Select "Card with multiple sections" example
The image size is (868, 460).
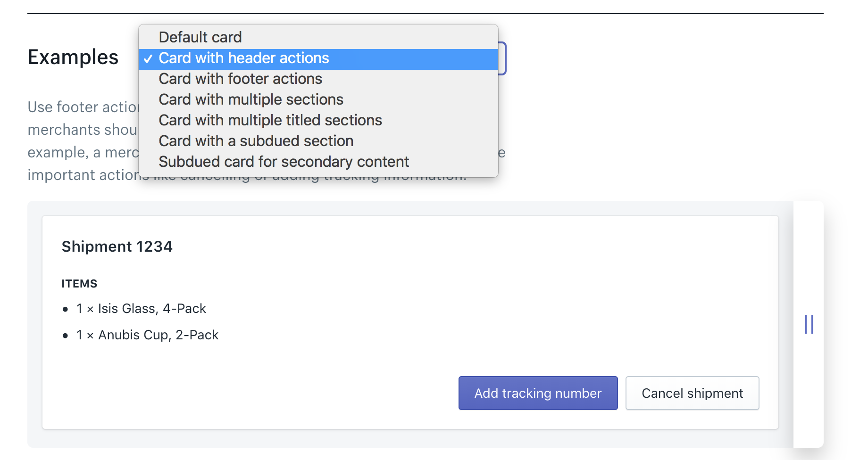point(250,99)
